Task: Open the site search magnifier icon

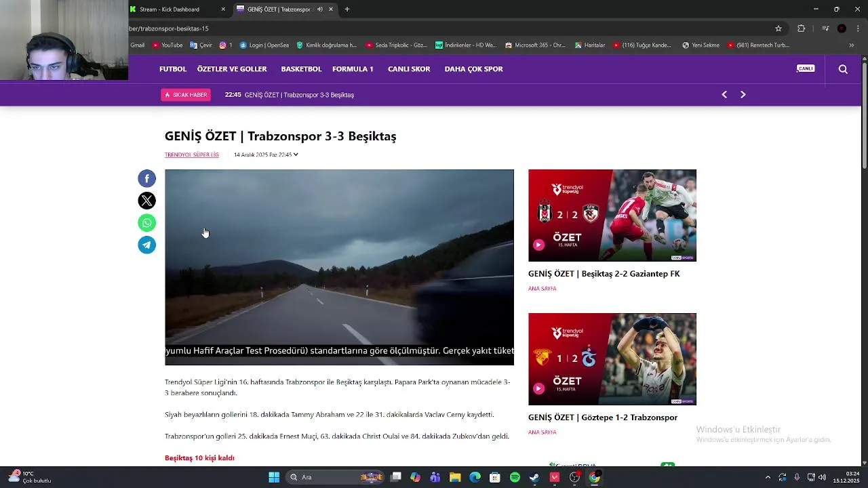Action: [x=843, y=69]
